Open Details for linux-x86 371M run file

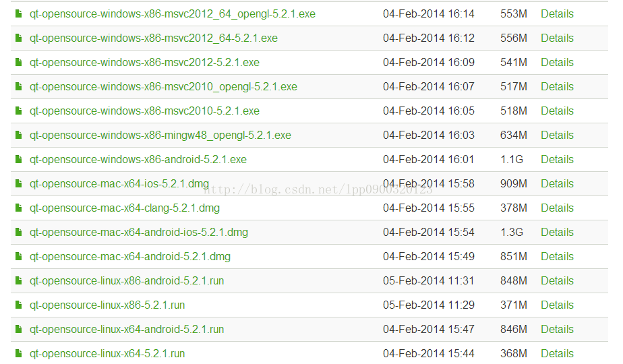557,305
